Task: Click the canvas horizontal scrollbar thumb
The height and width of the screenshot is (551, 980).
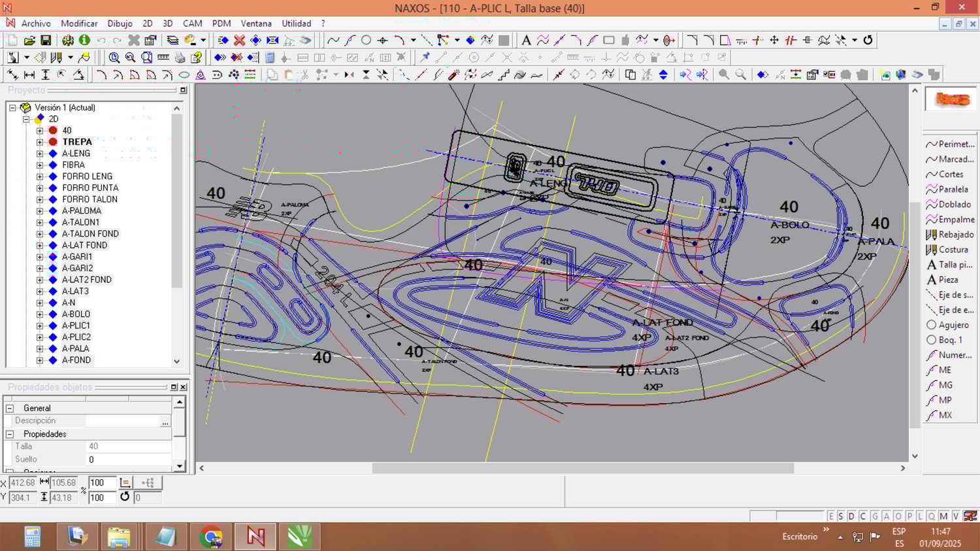Action: coord(582,468)
